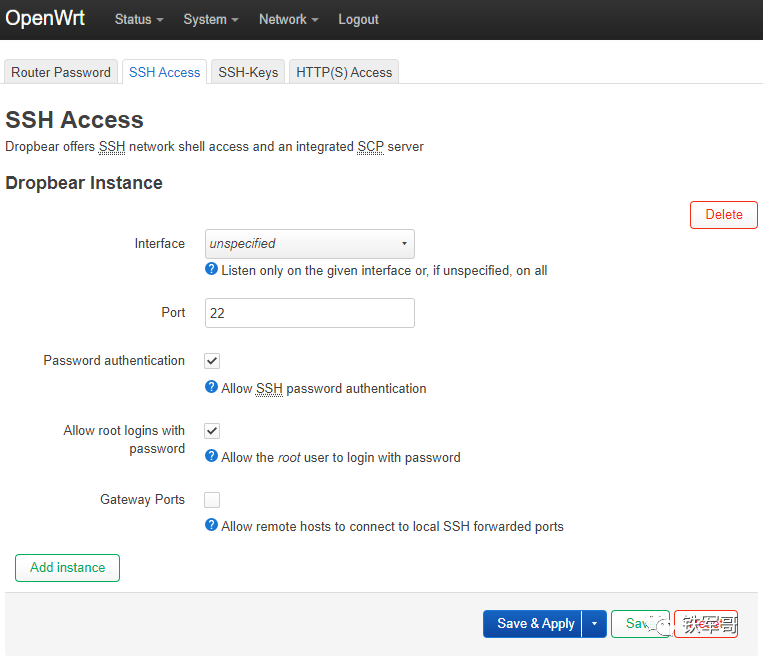The width and height of the screenshot is (763, 658).
Task: Click the Password authentication label
Action: 114,361
